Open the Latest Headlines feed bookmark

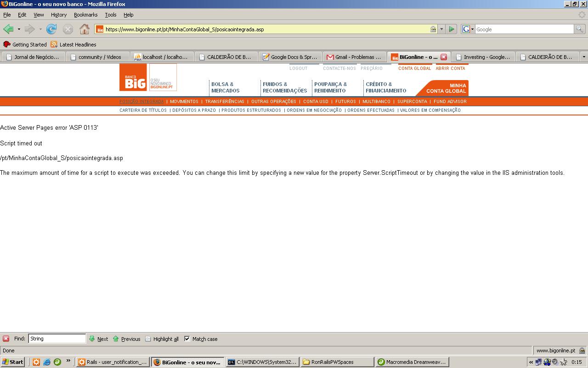tap(73, 45)
